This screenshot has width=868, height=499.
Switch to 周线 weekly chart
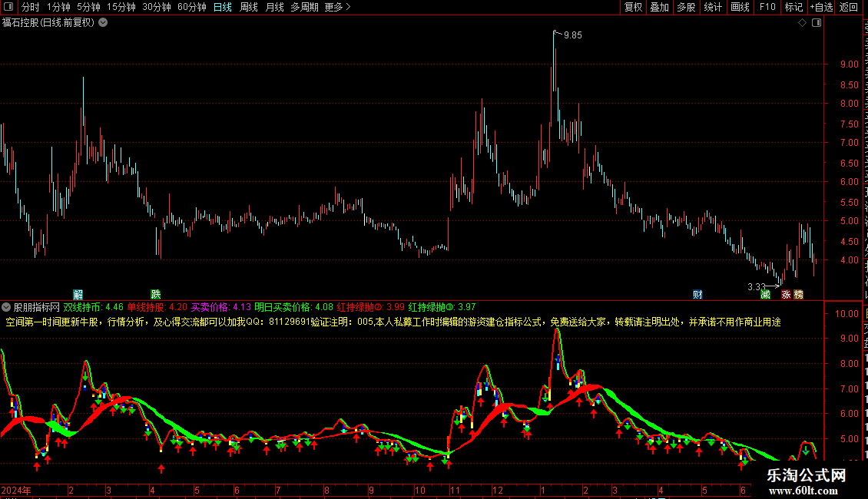[x=249, y=7]
